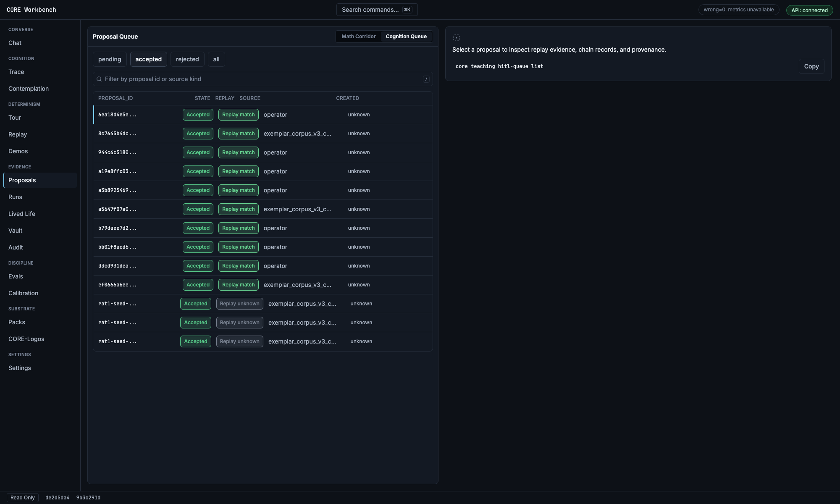Image resolution: width=840 pixels, height=504 pixels.
Task: Click Accepted badge on bb01f8acd6 row
Action: coord(198,247)
